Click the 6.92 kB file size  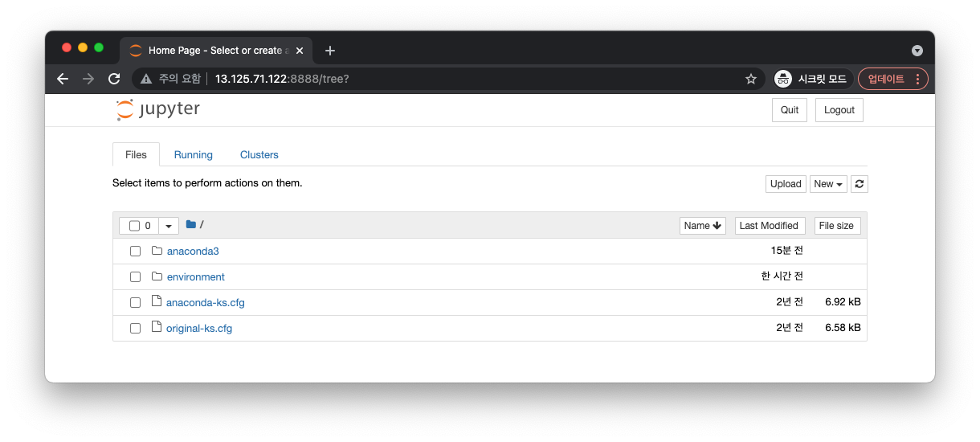(x=843, y=302)
